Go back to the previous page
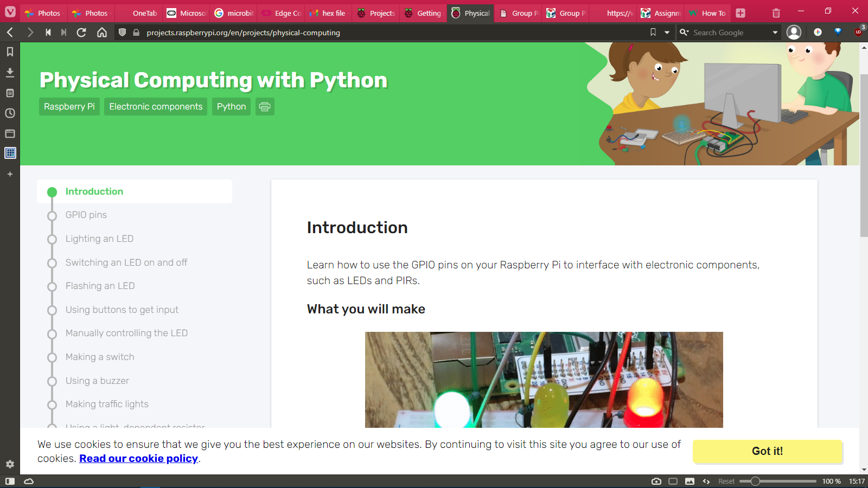The height and width of the screenshot is (488, 868). (x=10, y=33)
